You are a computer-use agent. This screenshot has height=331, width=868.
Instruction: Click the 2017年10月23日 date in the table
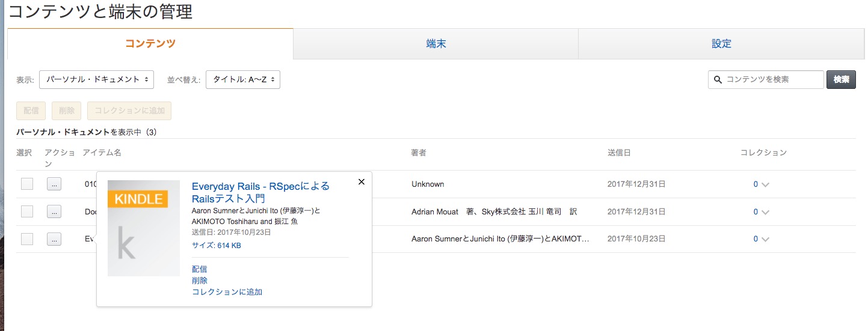(x=636, y=239)
